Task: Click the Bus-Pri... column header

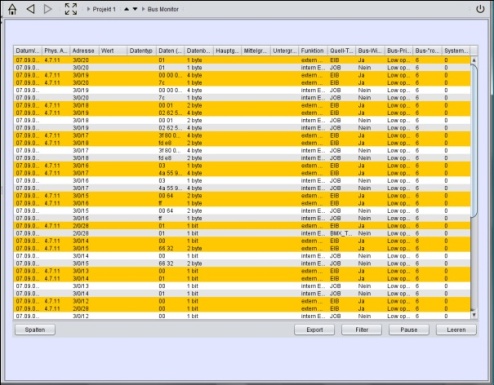Action: (x=399, y=51)
